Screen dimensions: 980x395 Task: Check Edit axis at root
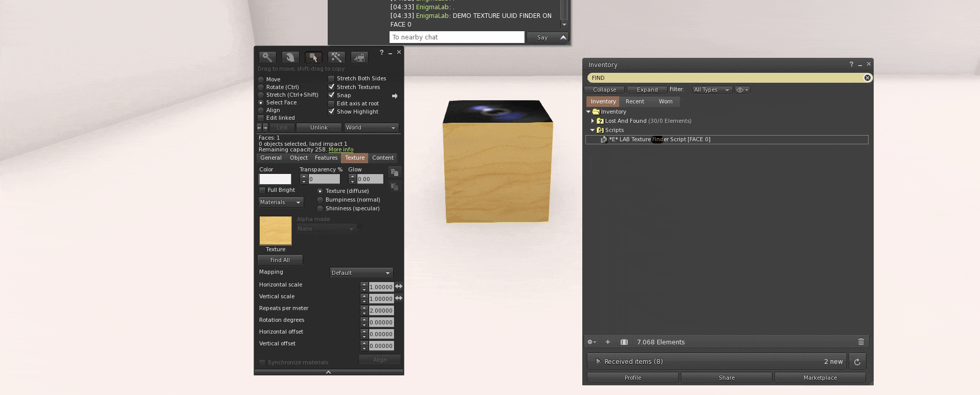[331, 103]
